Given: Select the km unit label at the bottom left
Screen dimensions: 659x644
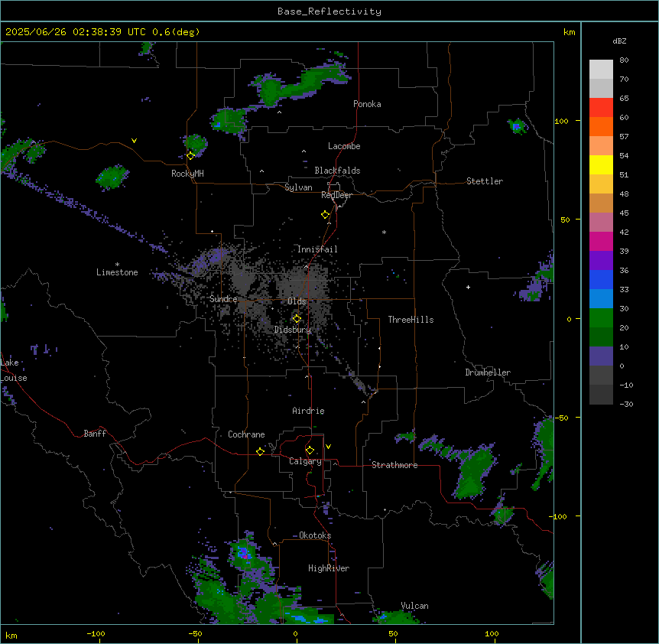Looking at the screenshot, I should [11, 635].
